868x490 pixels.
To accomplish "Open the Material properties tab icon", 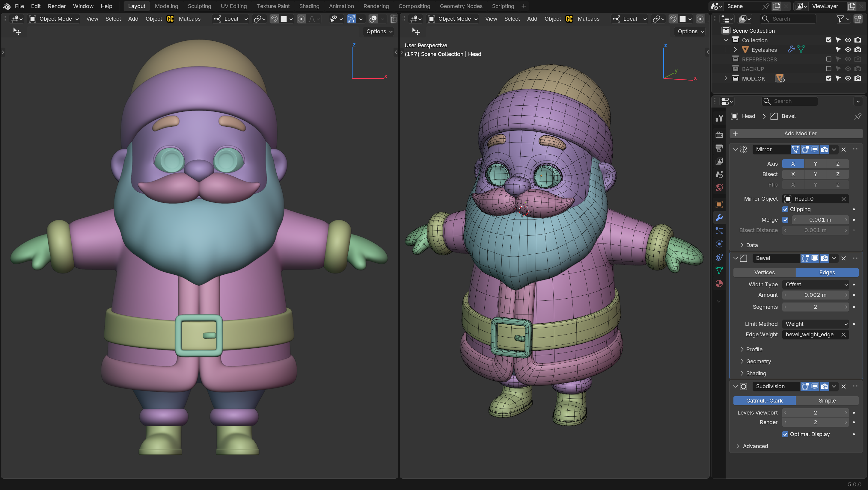I will [719, 284].
